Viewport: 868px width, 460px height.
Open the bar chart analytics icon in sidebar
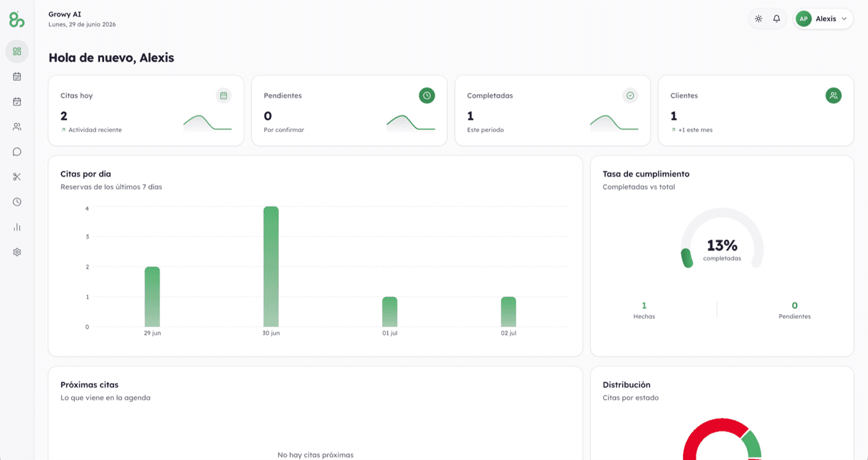(17, 227)
